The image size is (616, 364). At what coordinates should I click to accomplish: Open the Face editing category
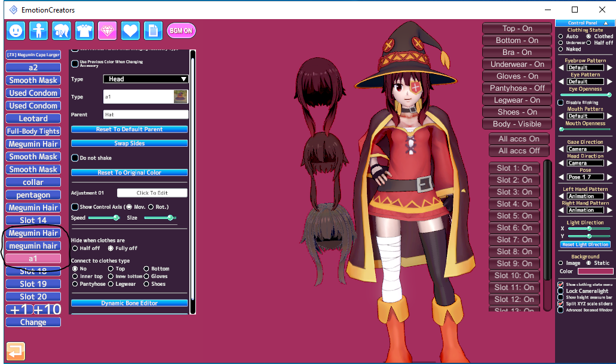pyautogui.click(x=16, y=30)
